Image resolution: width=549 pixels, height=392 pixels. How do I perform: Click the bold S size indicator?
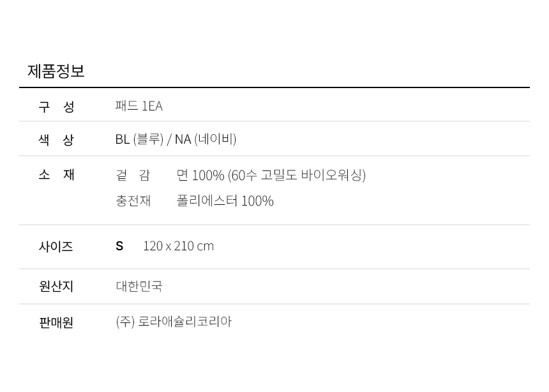point(119,246)
